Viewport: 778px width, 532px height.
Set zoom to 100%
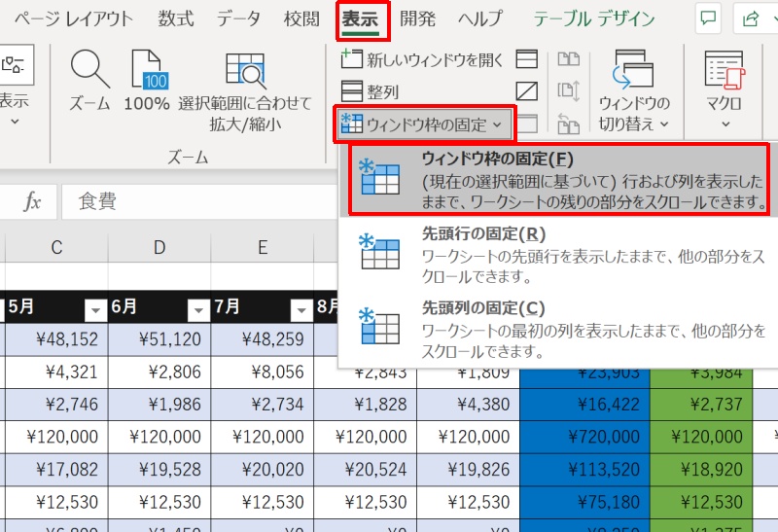147,82
